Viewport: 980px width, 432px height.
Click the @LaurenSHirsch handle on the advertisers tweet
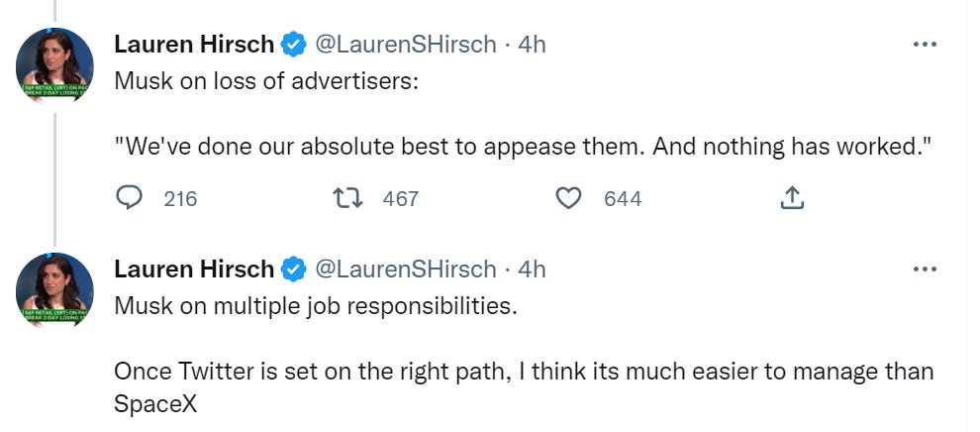tap(405, 45)
